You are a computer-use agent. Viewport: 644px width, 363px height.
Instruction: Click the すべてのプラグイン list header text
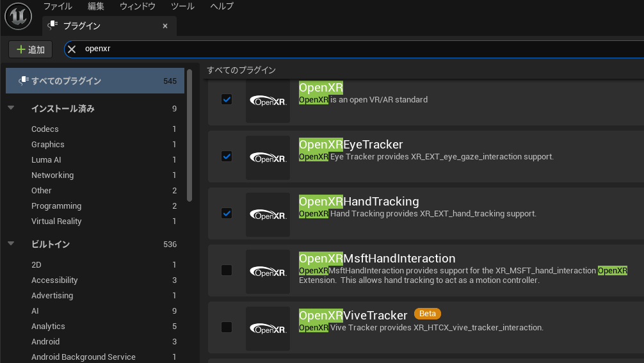[241, 70]
